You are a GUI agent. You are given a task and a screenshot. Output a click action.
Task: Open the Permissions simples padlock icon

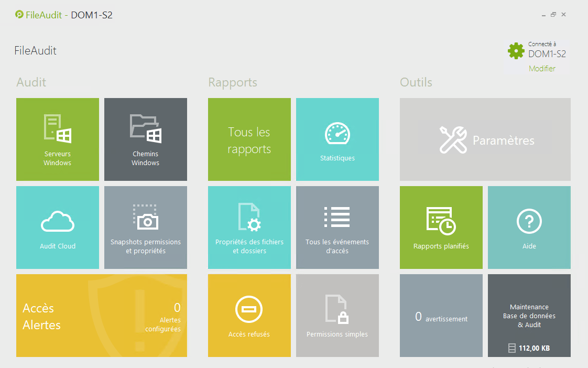[337, 309]
